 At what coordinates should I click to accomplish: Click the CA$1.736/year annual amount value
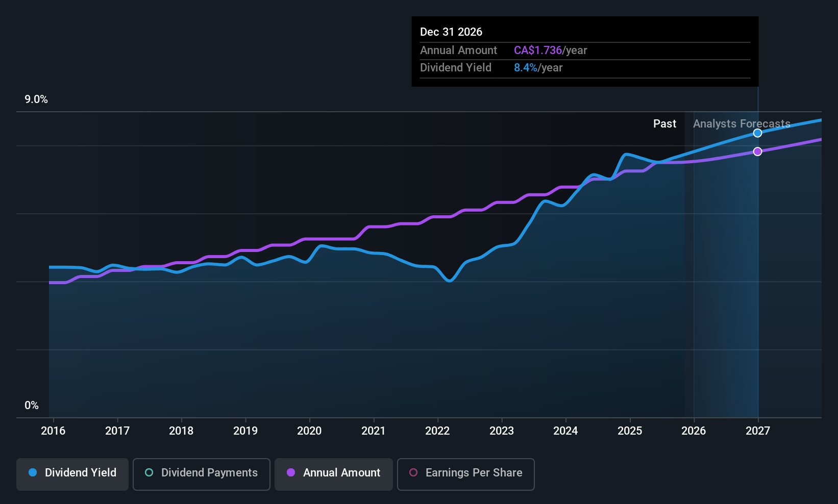point(550,50)
